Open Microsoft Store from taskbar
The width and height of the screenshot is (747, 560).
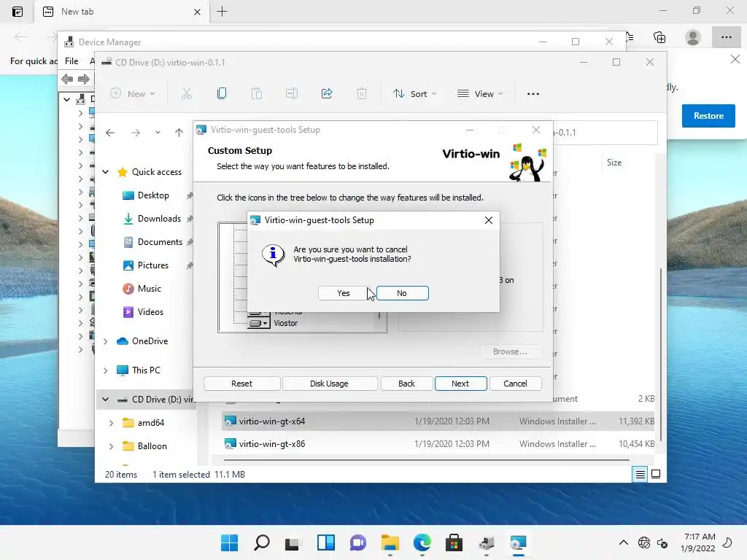pos(454,542)
